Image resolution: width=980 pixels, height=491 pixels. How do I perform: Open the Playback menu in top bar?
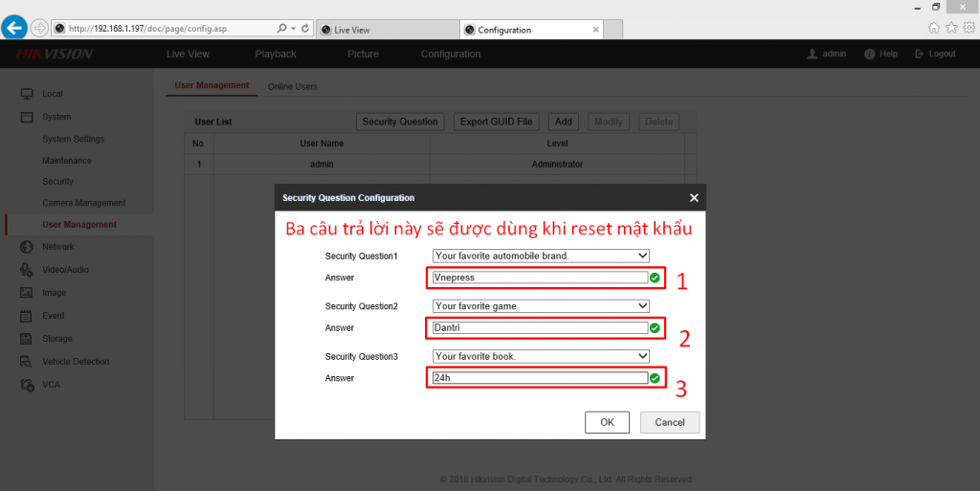[x=276, y=54]
